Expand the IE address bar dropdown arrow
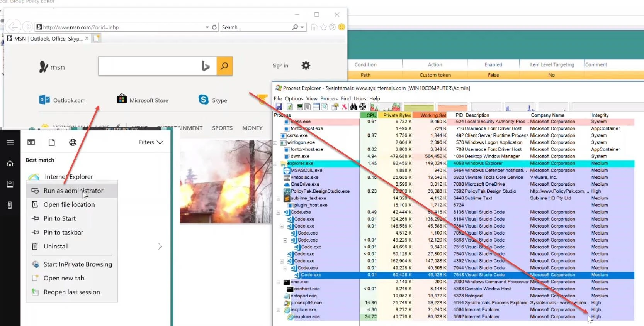The height and width of the screenshot is (326, 644). pos(207,27)
